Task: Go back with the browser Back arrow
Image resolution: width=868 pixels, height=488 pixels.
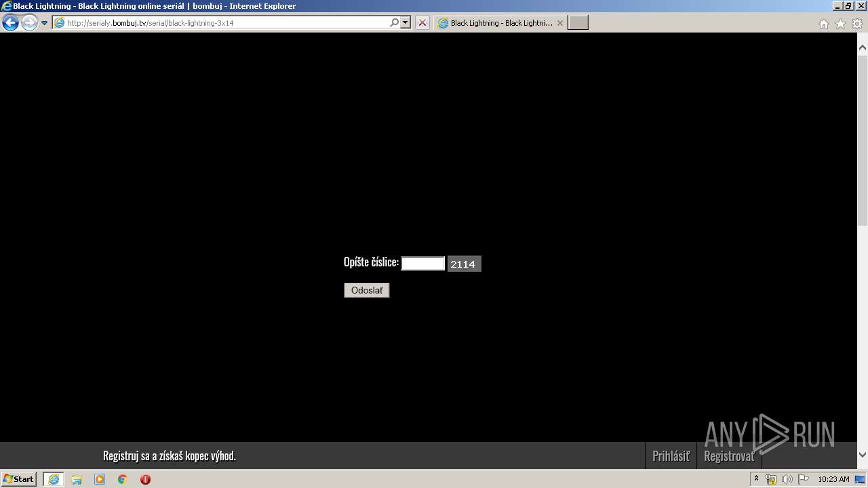Action: tap(10, 23)
